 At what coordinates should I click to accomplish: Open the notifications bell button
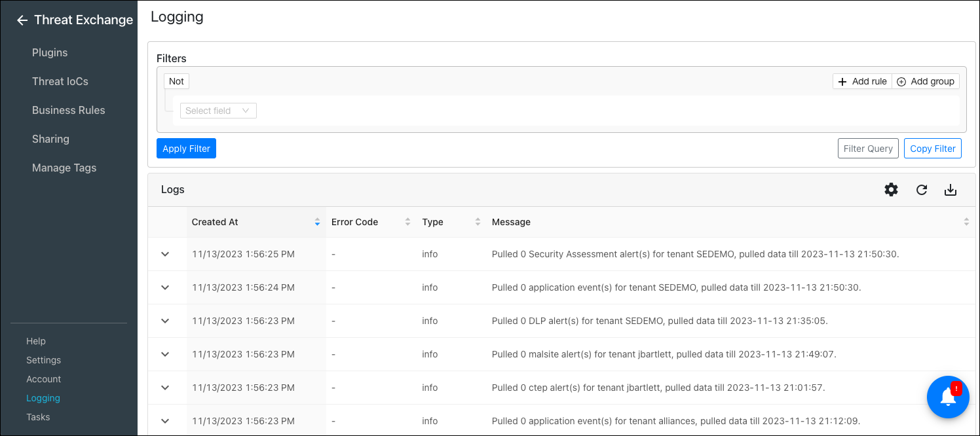click(948, 397)
